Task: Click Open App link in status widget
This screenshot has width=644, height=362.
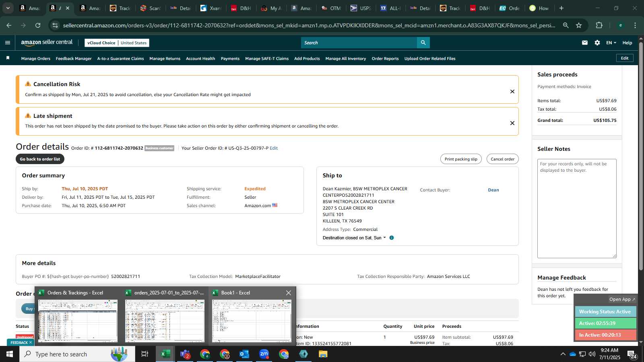Action: click(622, 299)
